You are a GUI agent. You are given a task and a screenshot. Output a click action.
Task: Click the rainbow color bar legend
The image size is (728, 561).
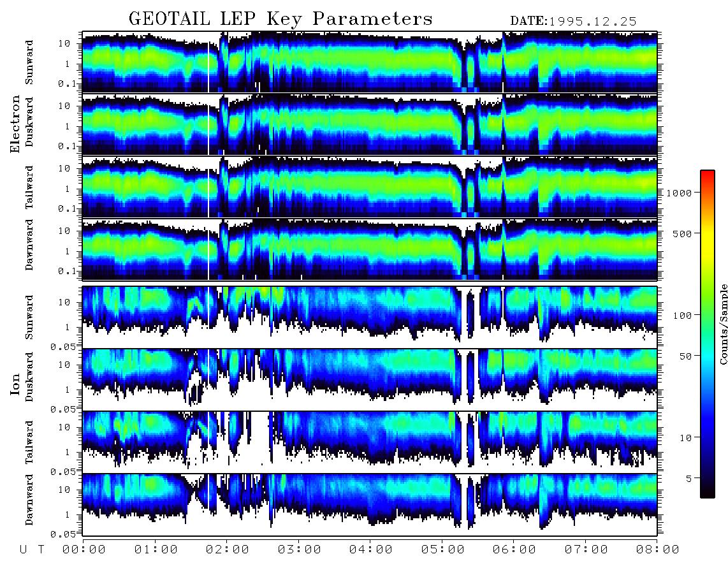tap(708, 334)
